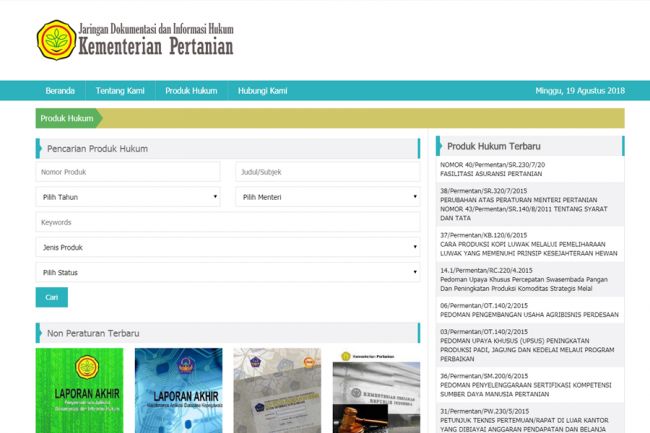Focus the Judul/Subjek text field

point(327,172)
